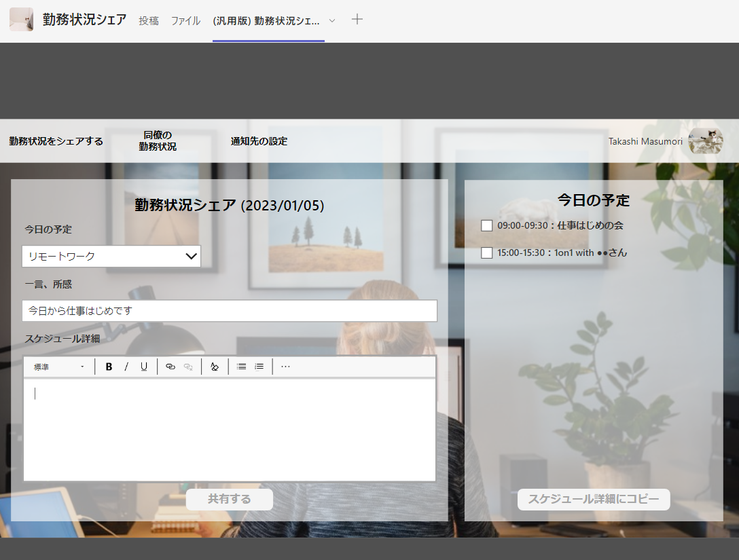Open 通知先の設定 menu item
Viewport: 739px width, 560px height.
point(259,141)
